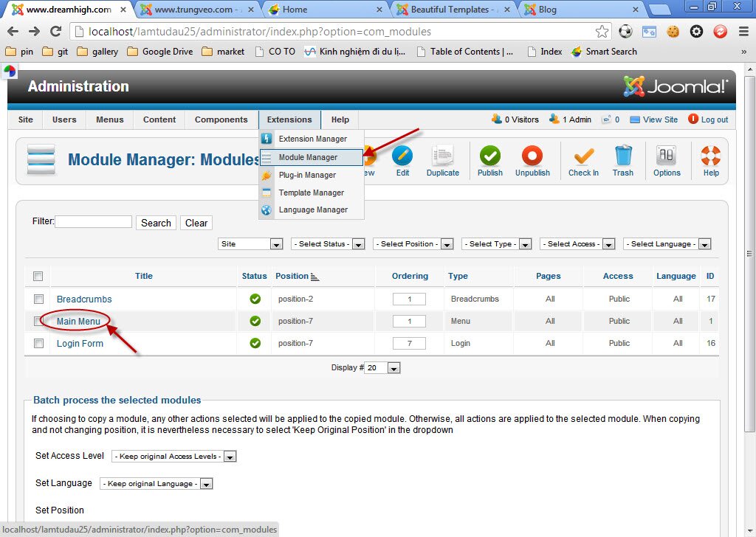The width and height of the screenshot is (756, 537).
Task: Check the select-all checkbox in table header
Action: click(x=38, y=276)
